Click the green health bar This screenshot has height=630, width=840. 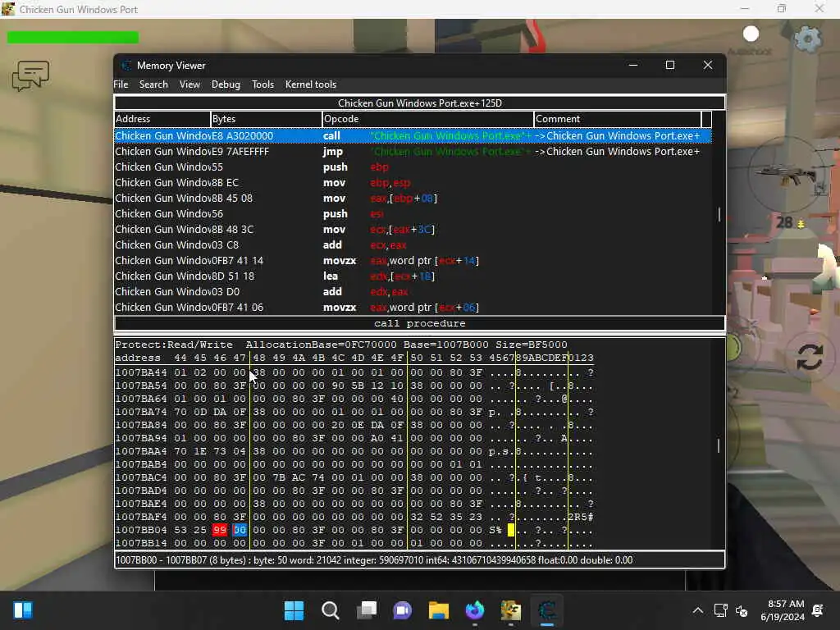73,37
